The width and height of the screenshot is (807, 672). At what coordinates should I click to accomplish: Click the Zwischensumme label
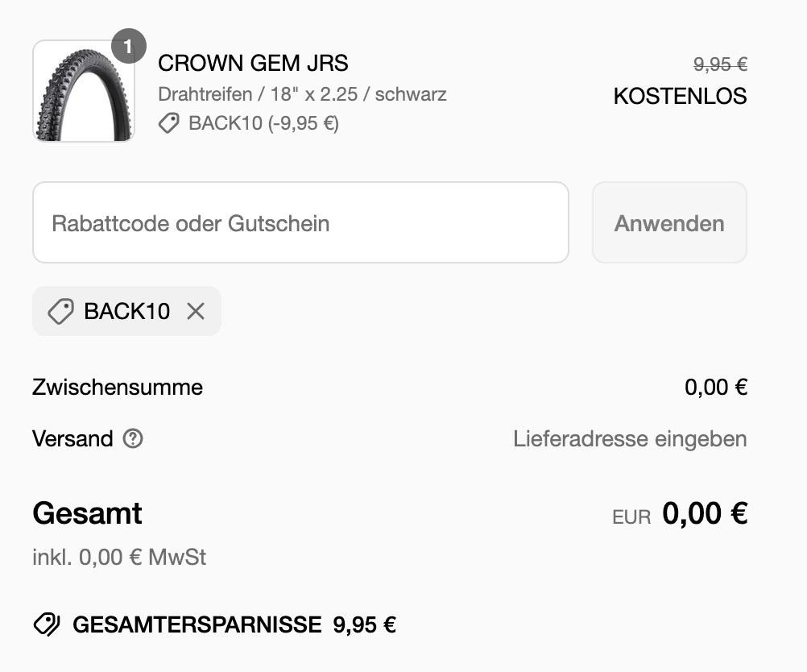[118, 388]
